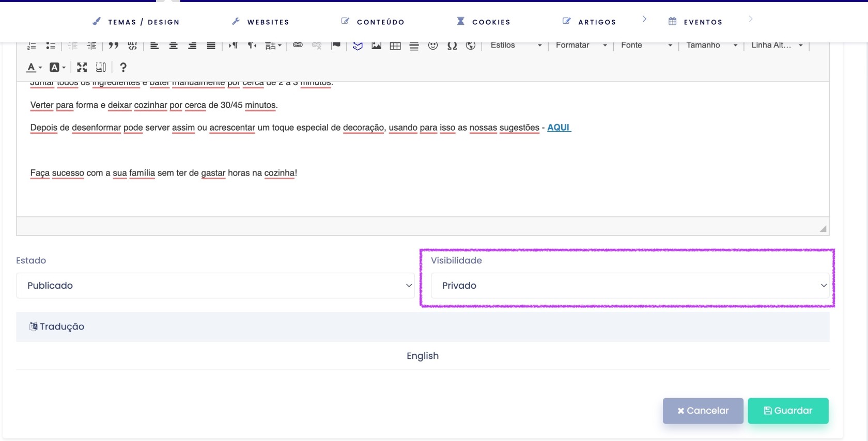Go to Conteúdo tab

(373, 22)
